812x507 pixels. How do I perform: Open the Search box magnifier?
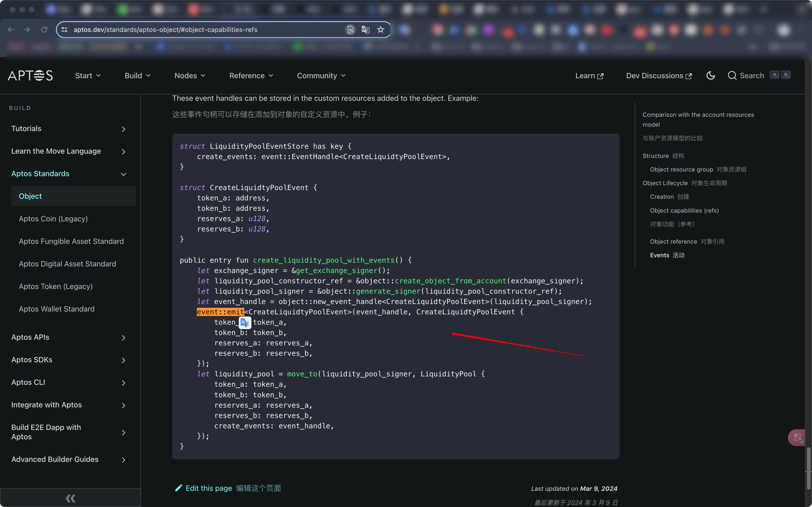pyautogui.click(x=732, y=75)
